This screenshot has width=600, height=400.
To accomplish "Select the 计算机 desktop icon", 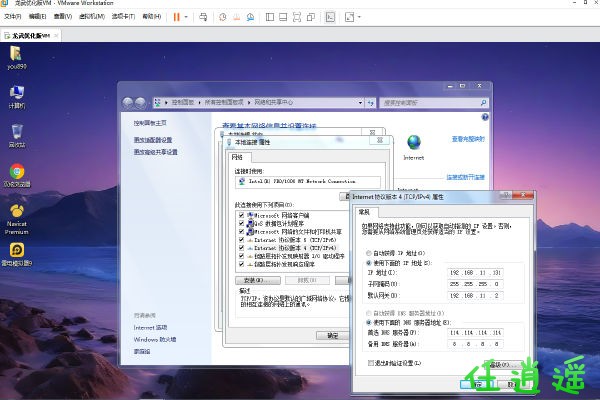I will pos(16,97).
